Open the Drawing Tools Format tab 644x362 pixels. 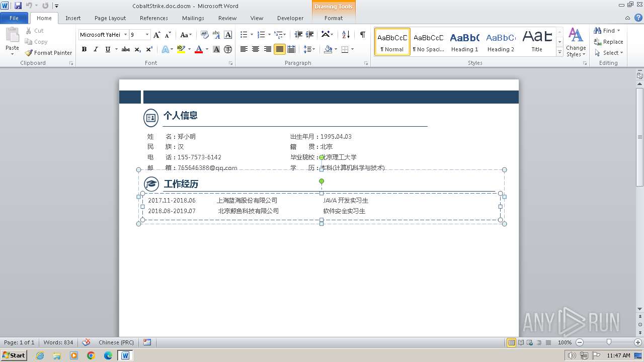(334, 18)
